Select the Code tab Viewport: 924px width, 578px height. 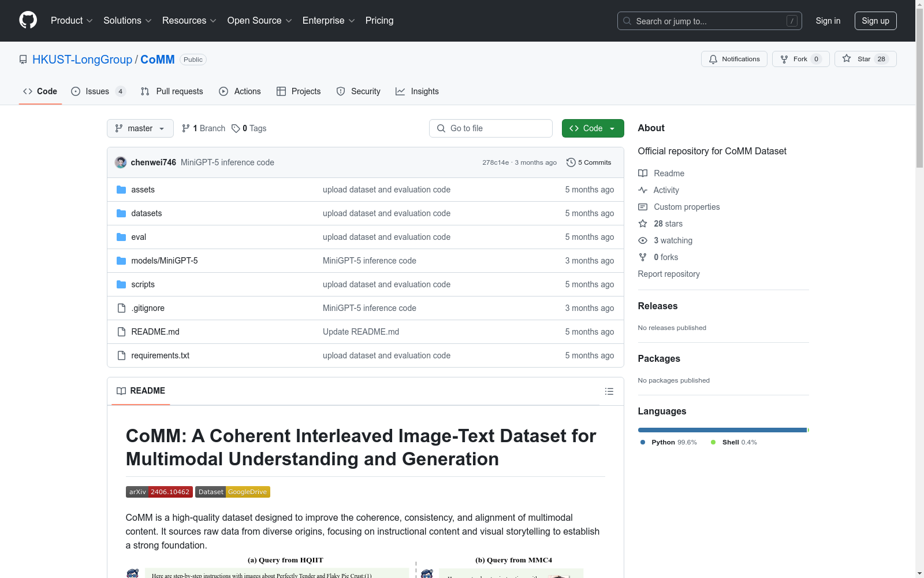click(x=40, y=91)
